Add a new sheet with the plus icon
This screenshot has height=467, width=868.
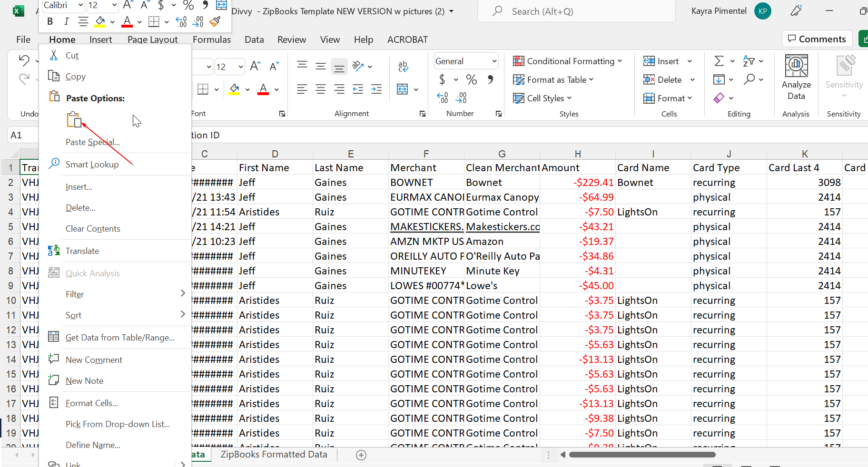pos(361,455)
